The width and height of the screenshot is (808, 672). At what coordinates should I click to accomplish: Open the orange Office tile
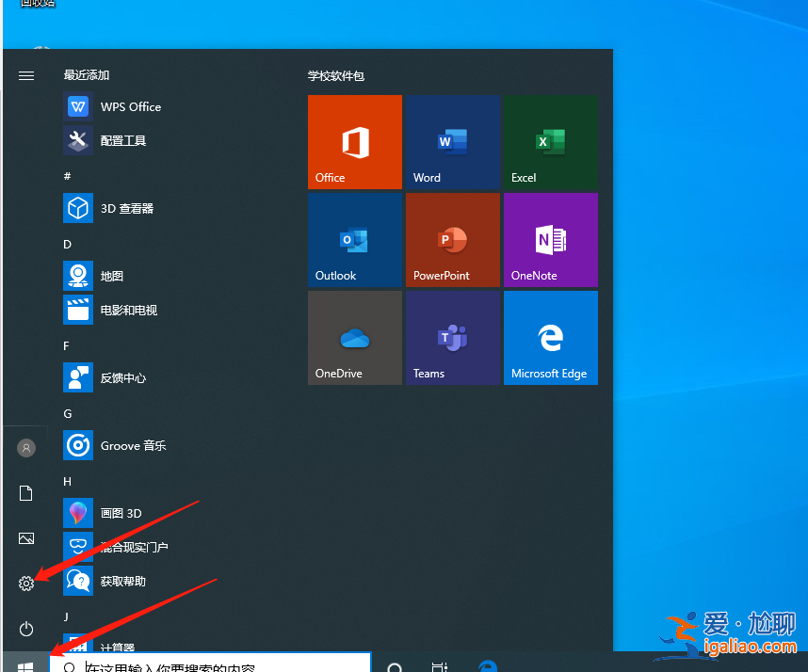click(x=354, y=141)
